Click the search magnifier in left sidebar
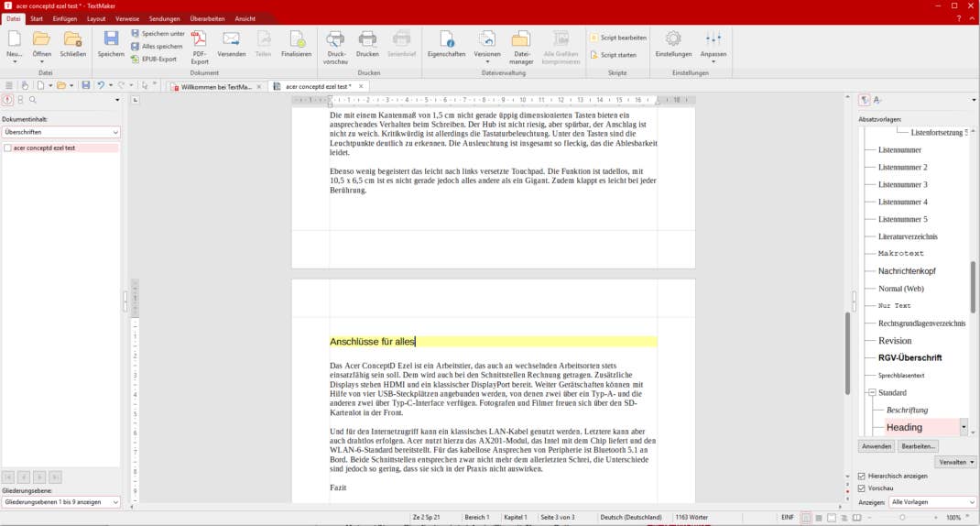 [x=32, y=100]
